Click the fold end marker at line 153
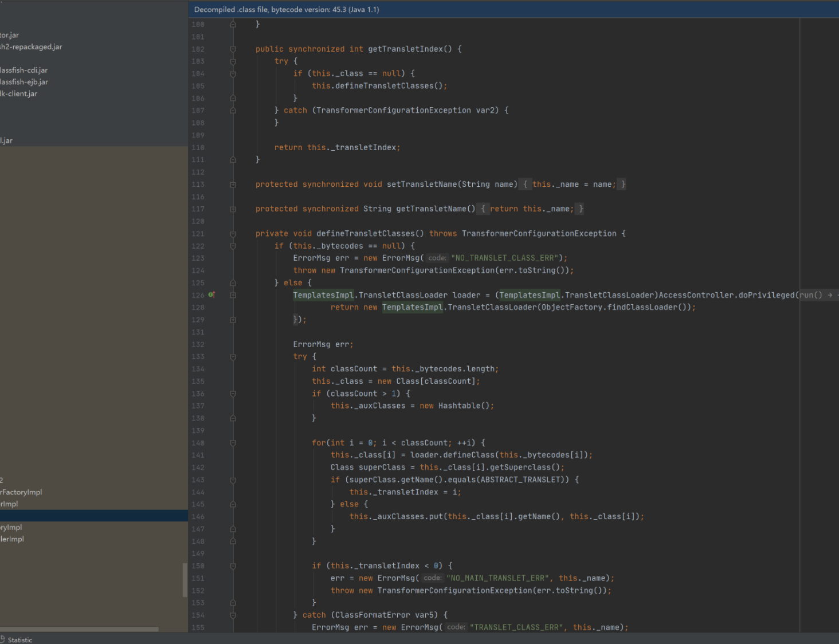The image size is (839, 644). pos(233,603)
